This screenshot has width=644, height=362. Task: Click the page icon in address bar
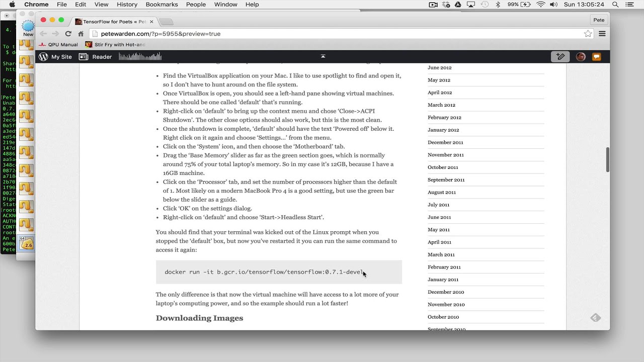coord(95,34)
